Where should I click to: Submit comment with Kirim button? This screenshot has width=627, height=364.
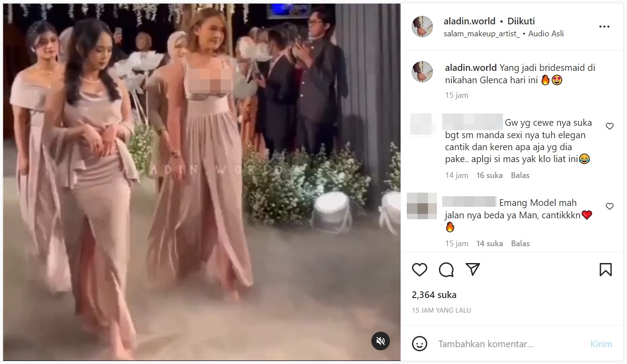click(x=601, y=344)
